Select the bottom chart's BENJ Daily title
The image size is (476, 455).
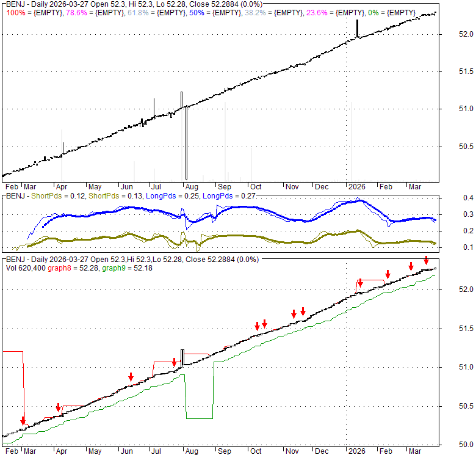(x=132, y=260)
